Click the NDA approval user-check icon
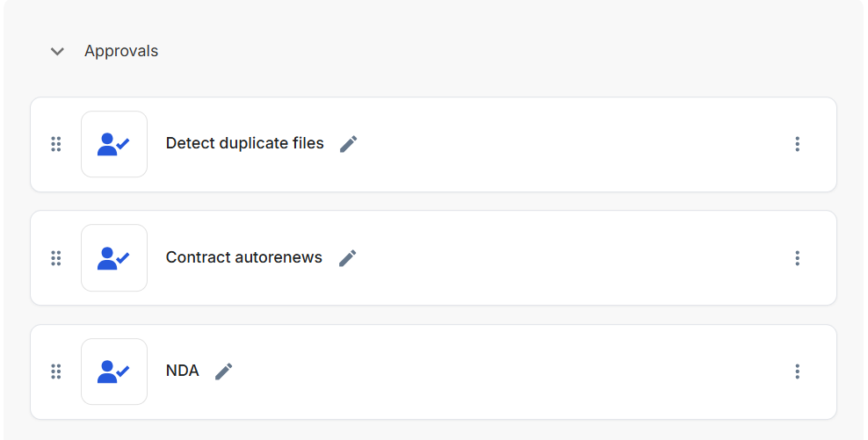 [x=114, y=371]
